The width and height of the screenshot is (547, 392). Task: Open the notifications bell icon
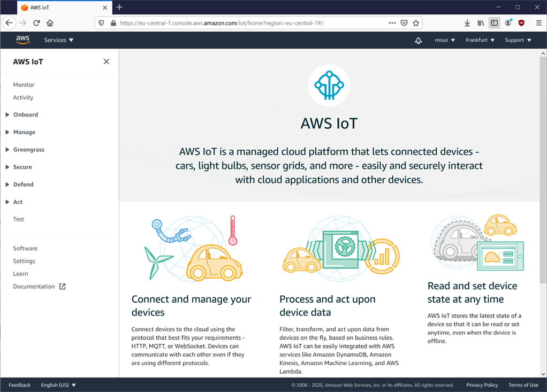(419, 41)
